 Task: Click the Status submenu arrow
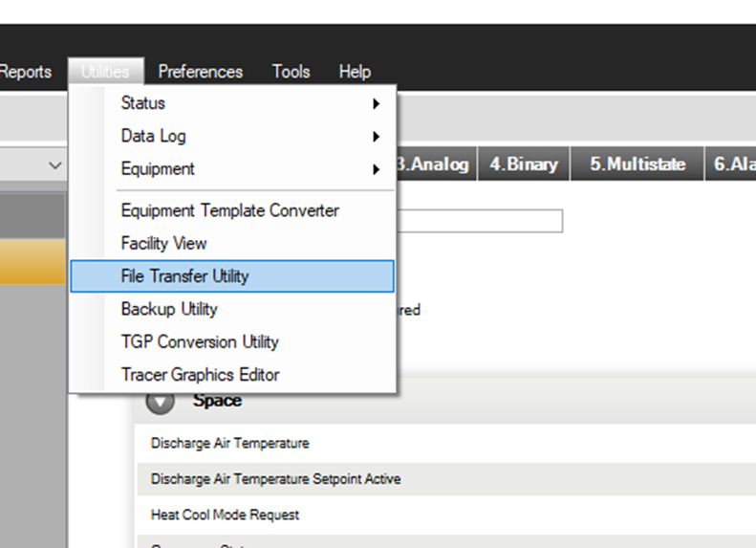coord(376,103)
